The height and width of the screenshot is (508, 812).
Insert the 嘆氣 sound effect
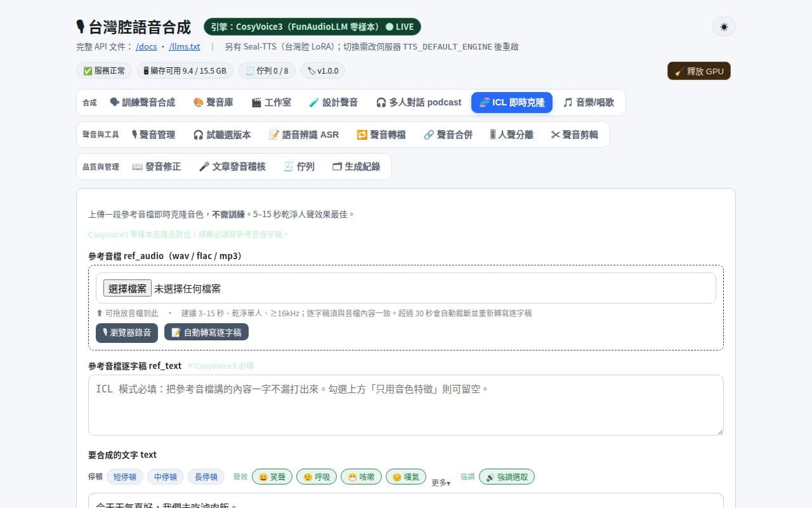coord(406,477)
